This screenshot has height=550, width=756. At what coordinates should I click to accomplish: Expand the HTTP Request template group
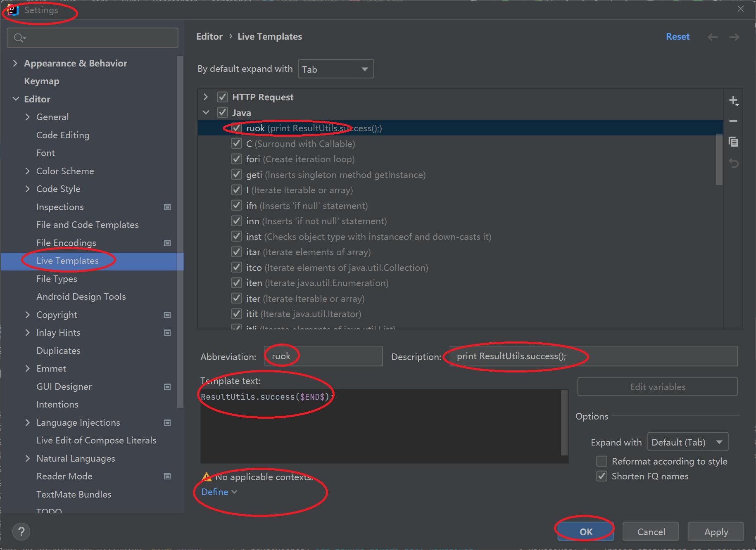pos(206,97)
